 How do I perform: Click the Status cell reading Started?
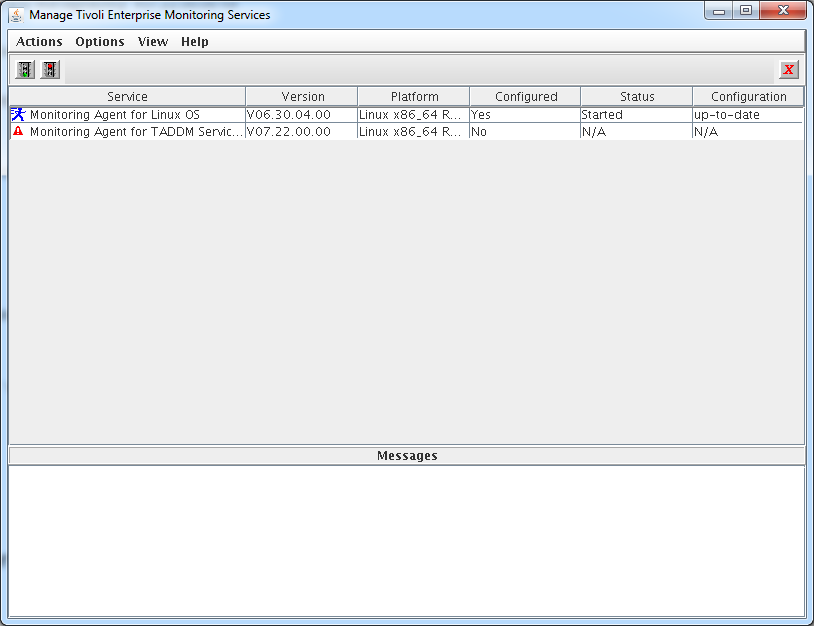[637, 115]
